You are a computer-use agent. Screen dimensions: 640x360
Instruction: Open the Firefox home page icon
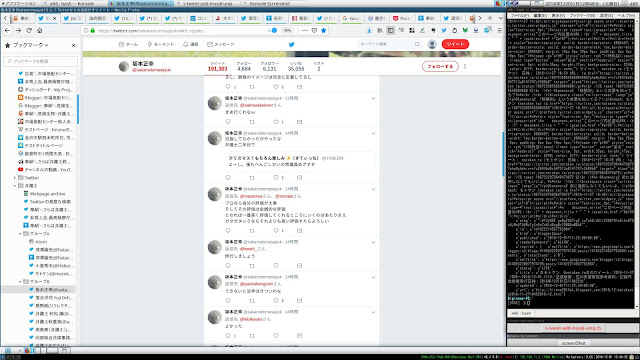coord(40,31)
